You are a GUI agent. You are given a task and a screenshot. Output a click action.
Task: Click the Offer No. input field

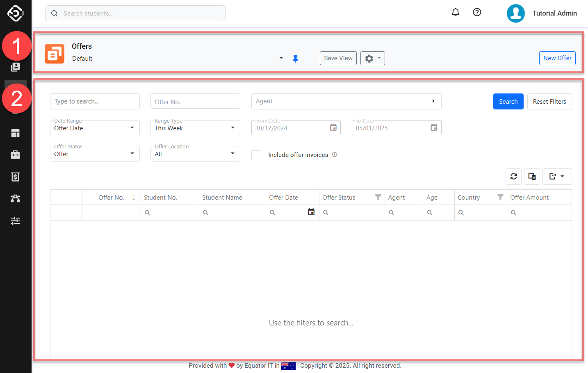pyautogui.click(x=195, y=102)
